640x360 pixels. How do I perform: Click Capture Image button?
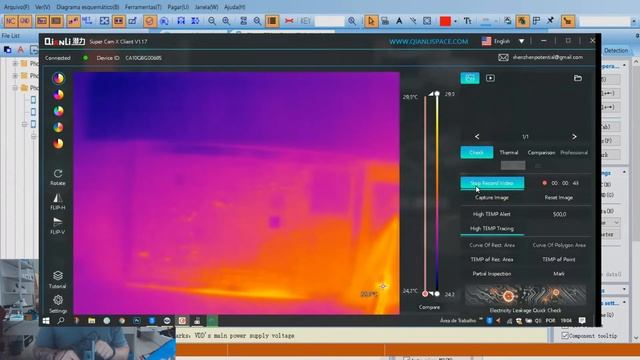click(492, 197)
